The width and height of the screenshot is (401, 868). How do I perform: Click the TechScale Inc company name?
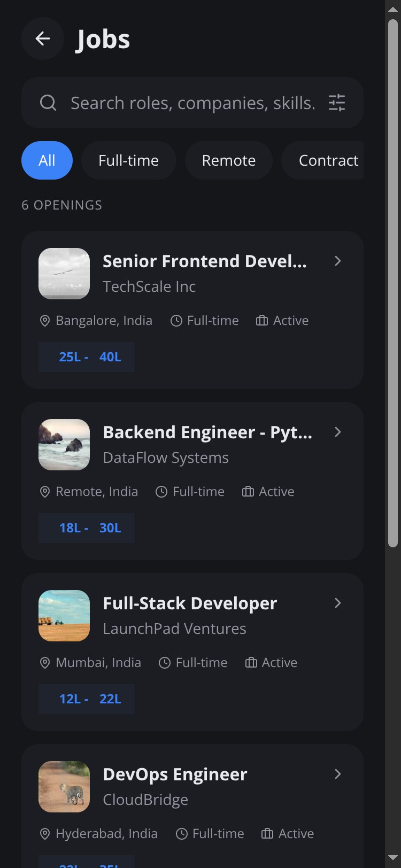(149, 286)
